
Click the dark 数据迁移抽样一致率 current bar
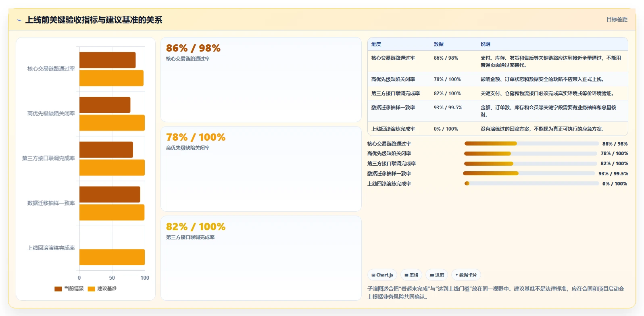pyautogui.click(x=110, y=194)
